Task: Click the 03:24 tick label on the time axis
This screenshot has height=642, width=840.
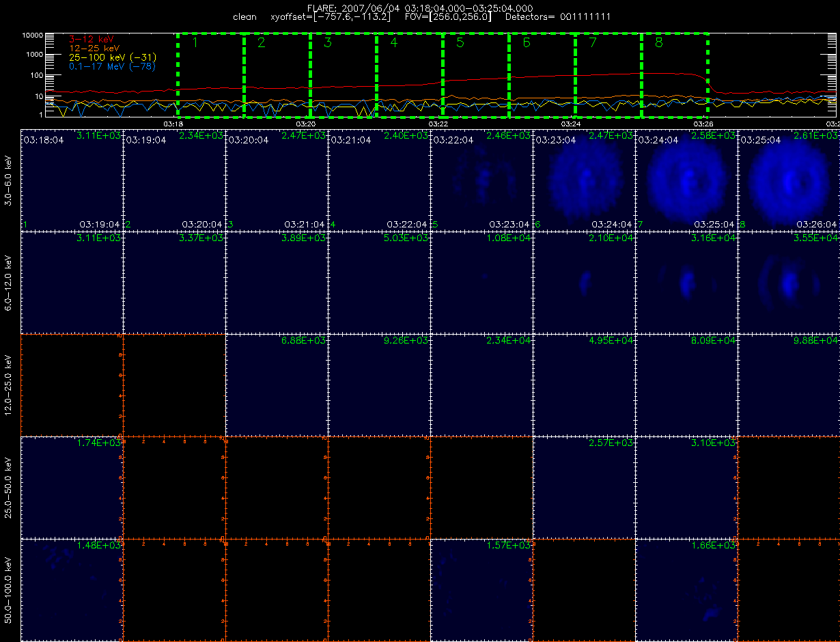Action: tap(571, 124)
